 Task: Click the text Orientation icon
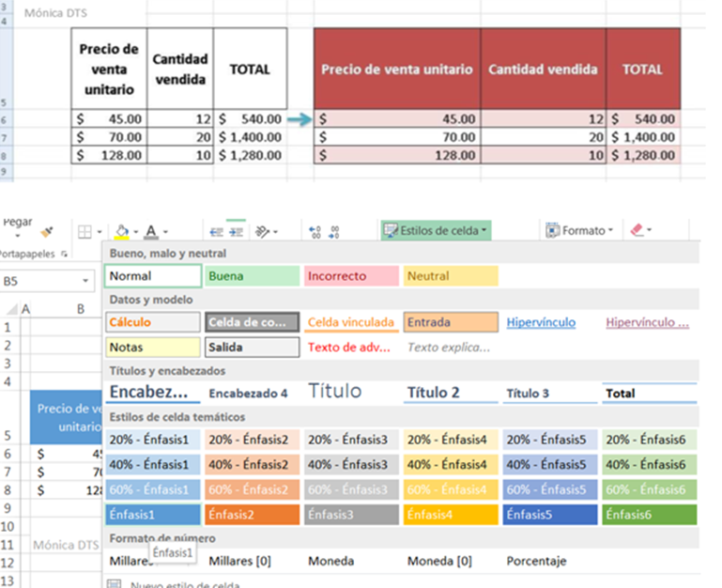click(x=263, y=232)
